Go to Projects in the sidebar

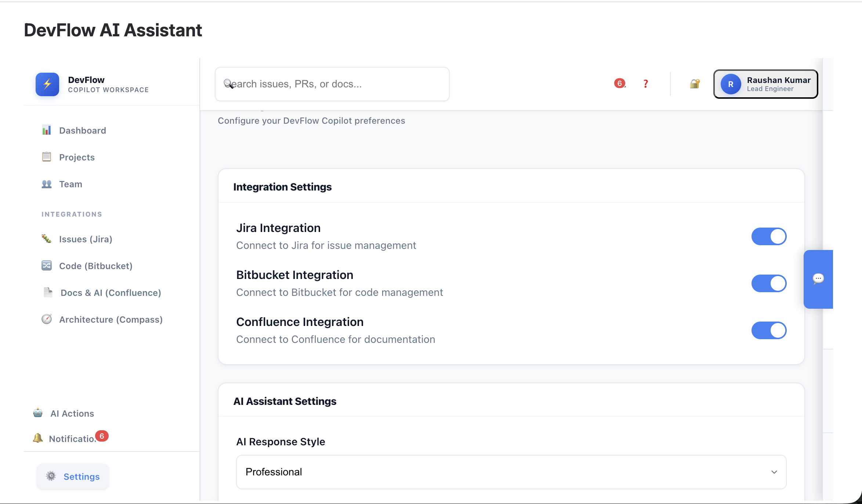coord(77,157)
